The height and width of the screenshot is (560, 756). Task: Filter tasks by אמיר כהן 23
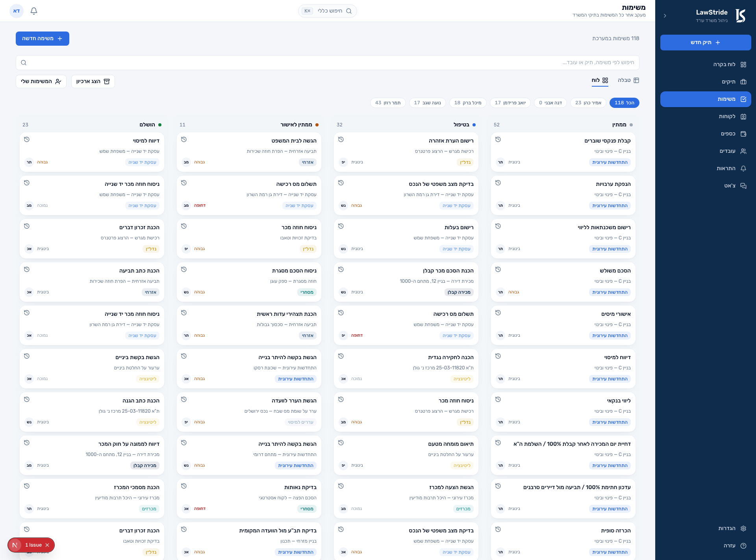tap(588, 103)
